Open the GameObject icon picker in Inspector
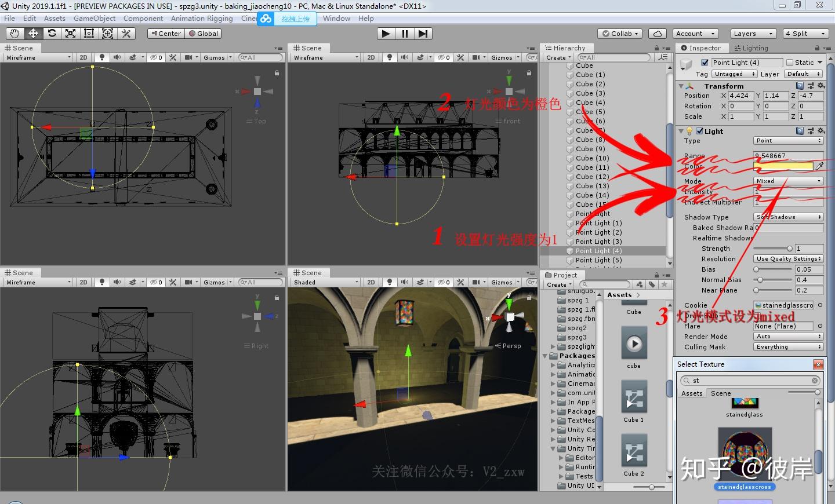835x504 pixels. pos(687,63)
